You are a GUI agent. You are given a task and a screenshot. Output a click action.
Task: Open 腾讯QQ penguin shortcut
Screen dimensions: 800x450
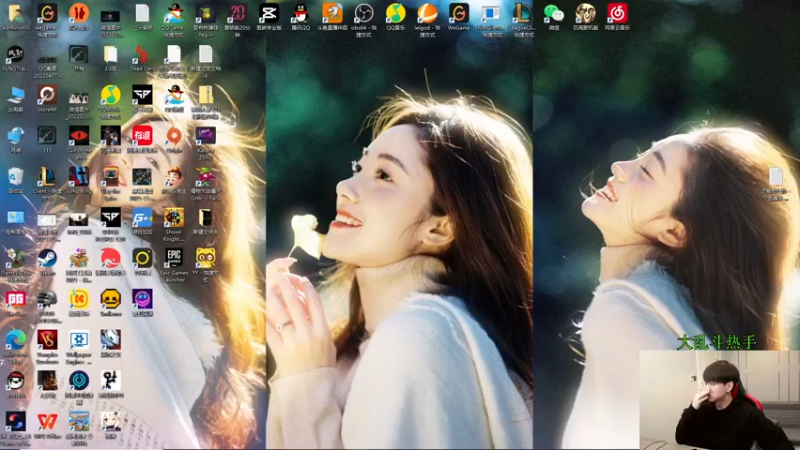coord(301,13)
